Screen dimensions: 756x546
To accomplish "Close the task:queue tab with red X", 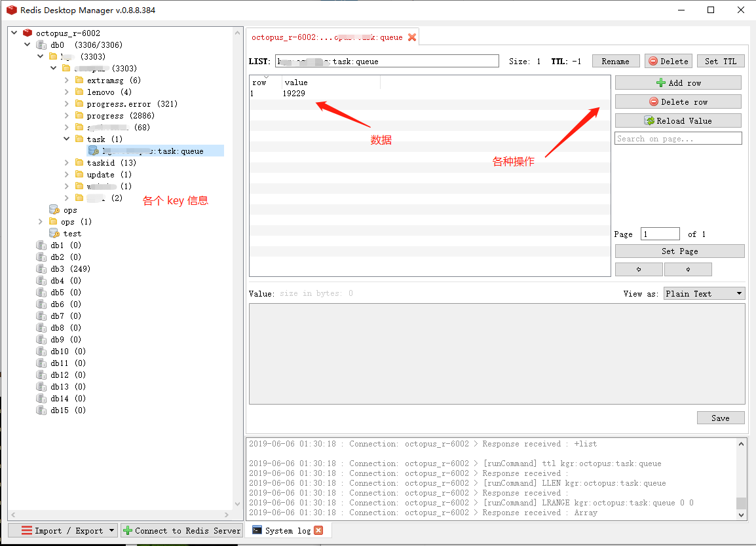I will pos(412,37).
